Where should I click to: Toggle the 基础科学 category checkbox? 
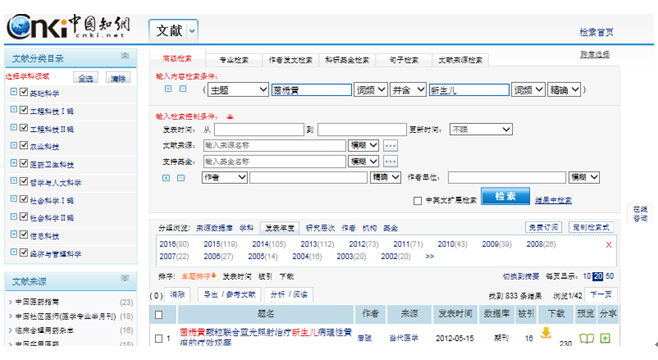click(x=24, y=92)
